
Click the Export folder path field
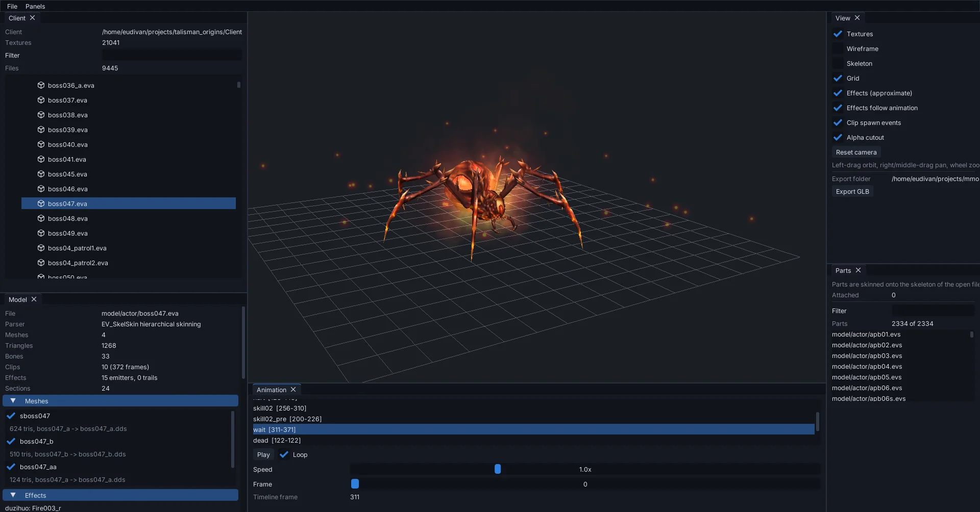pos(935,178)
